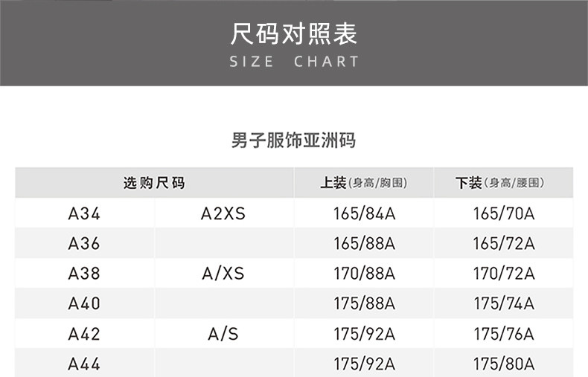Select the A36 size cell
This screenshot has height=377, width=588.
click(x=84, y=243)
